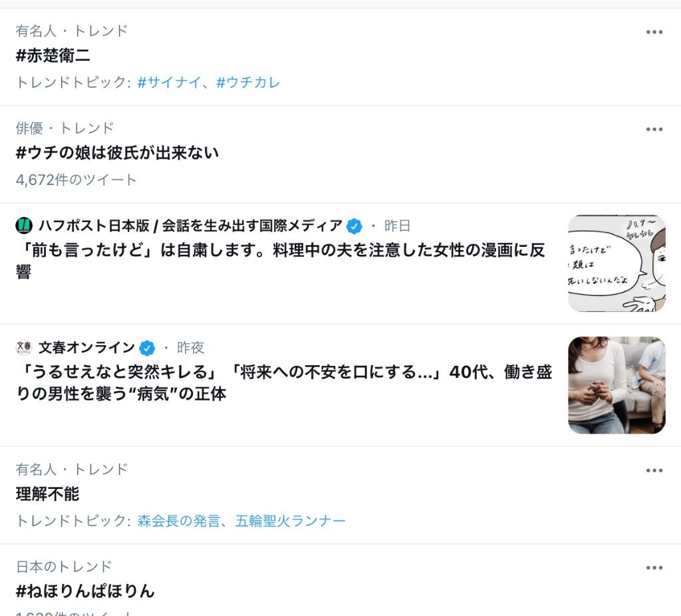Open the 五輪聖火ランナー topic link
Image resolution: width=681 pixels, height=616 pixels.
point(290,520)
